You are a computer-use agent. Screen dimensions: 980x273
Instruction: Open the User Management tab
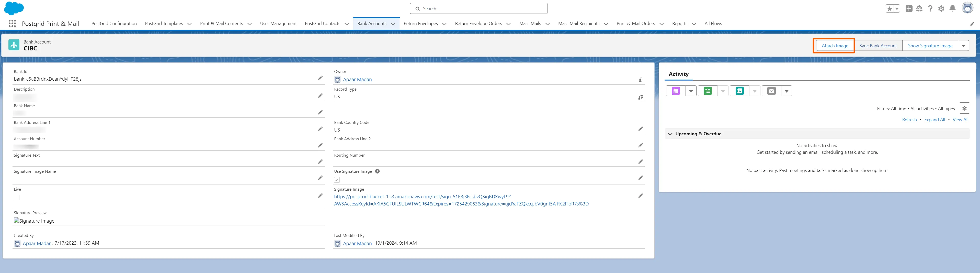click(x=278, y=24)
